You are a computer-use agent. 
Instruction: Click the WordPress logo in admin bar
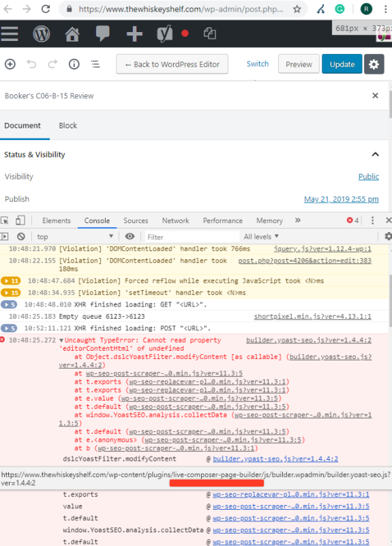[x=42, y=33]
